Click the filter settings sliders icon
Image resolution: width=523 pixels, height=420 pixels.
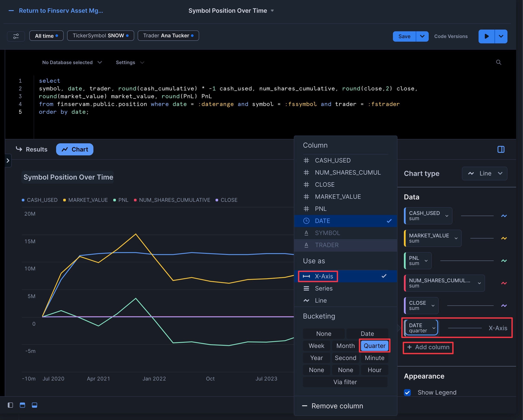click(x=16, y=36)
